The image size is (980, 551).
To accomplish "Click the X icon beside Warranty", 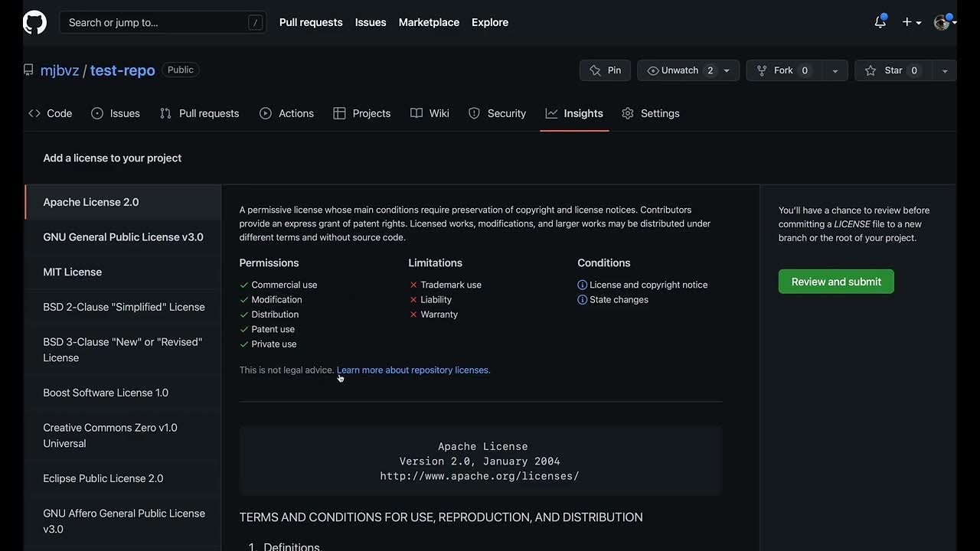I will click(x=413, y=315).
